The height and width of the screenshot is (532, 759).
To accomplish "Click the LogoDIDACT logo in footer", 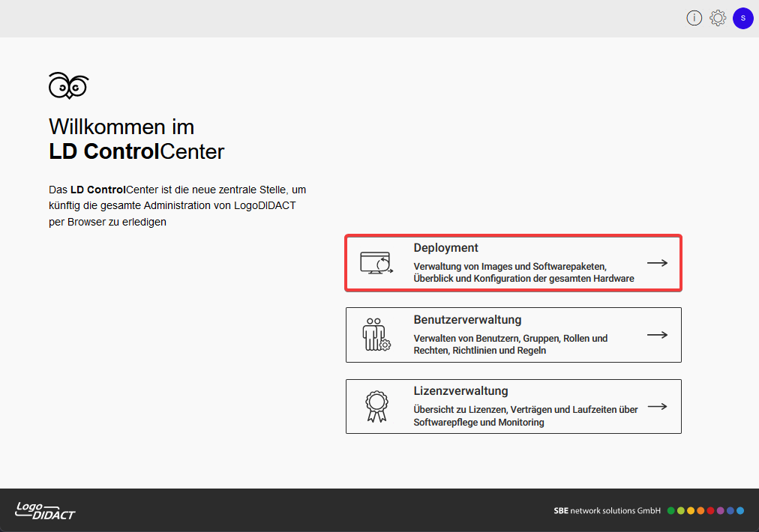I will click(x=45, y=511).
